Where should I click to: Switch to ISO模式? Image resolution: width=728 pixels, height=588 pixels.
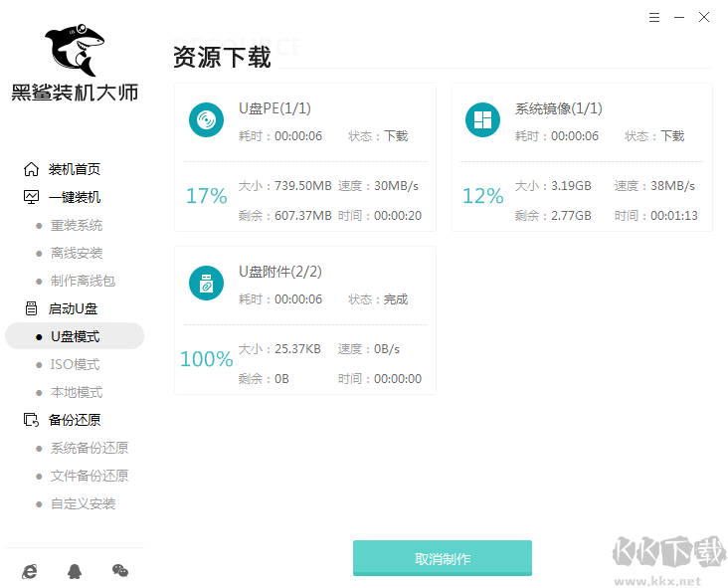click(x=76, y=364)
